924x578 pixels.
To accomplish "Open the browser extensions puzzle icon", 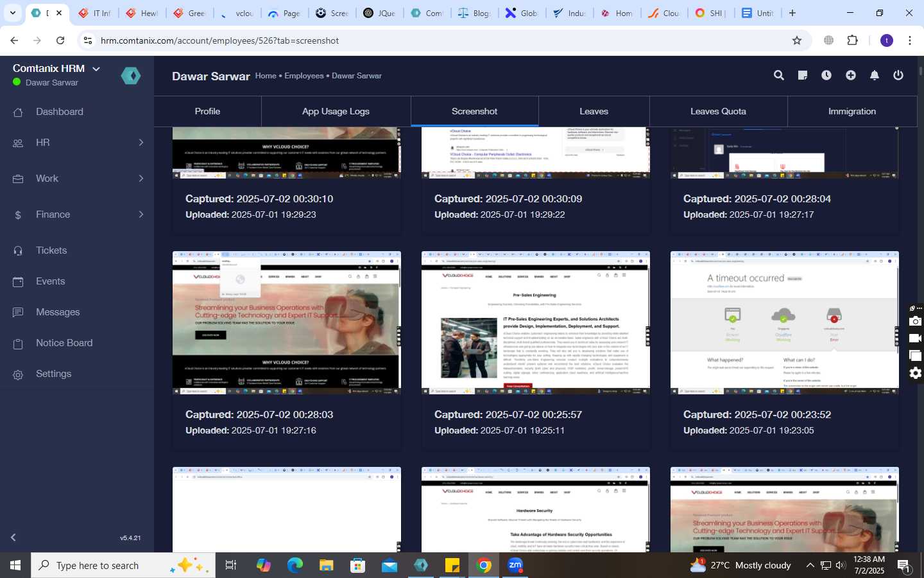I will click(x=852, y=40).
